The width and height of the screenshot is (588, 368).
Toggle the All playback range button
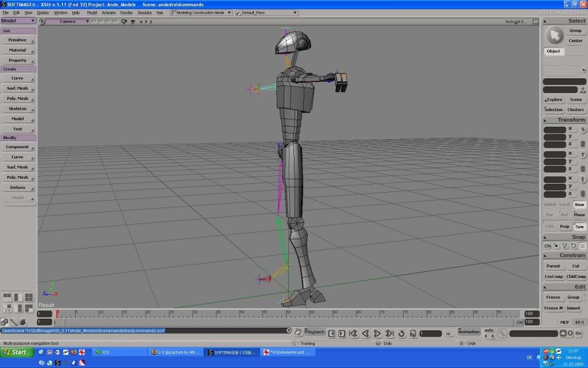448,333
